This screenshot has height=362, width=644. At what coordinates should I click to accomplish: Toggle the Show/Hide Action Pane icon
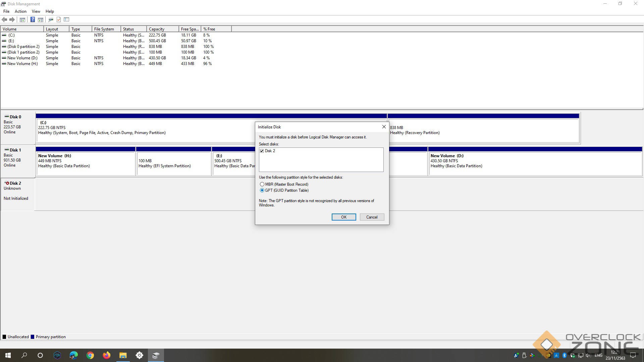coord(41,20)
